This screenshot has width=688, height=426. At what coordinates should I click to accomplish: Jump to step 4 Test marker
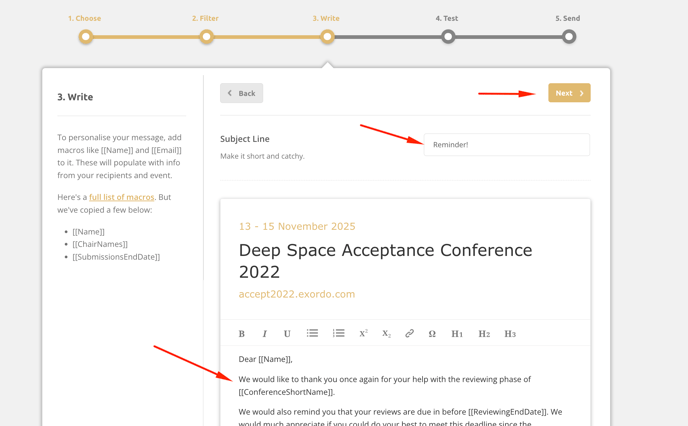click(448, 36)
